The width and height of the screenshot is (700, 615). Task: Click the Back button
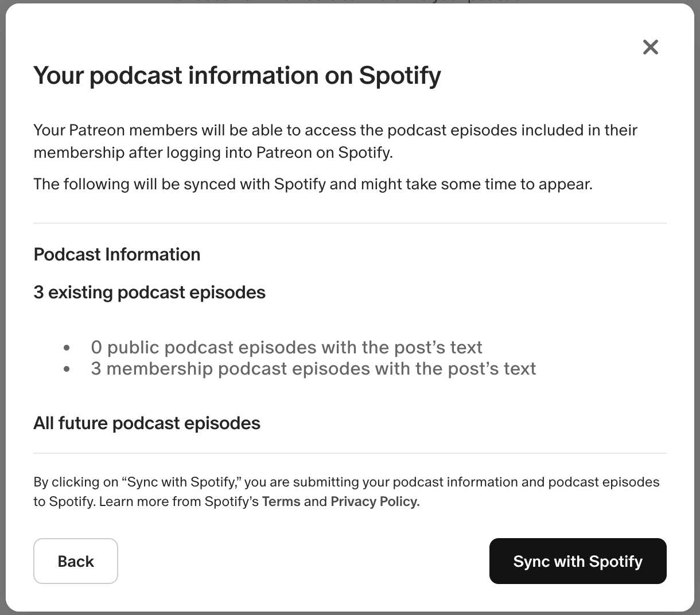76,561
